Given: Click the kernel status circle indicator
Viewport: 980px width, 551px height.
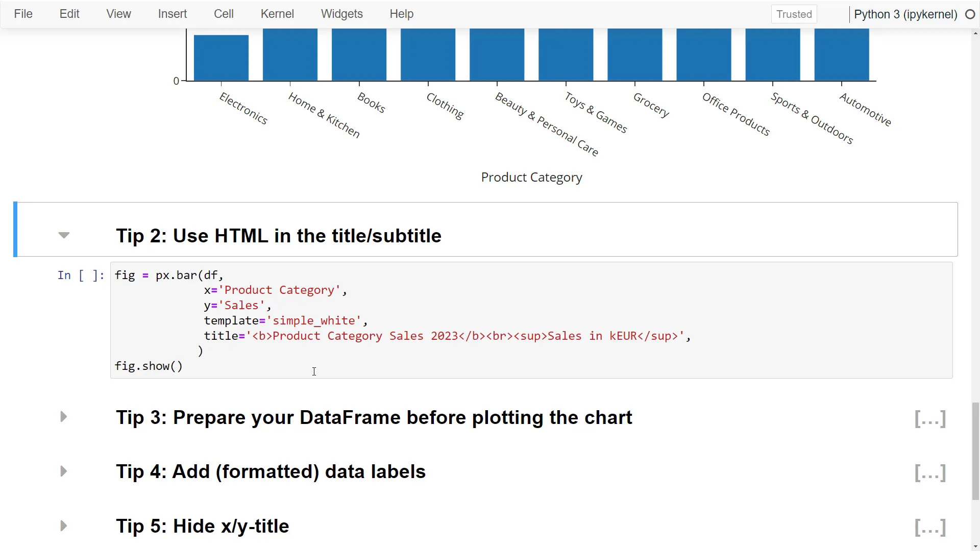Looking at the screenshot, I should 970,14.
